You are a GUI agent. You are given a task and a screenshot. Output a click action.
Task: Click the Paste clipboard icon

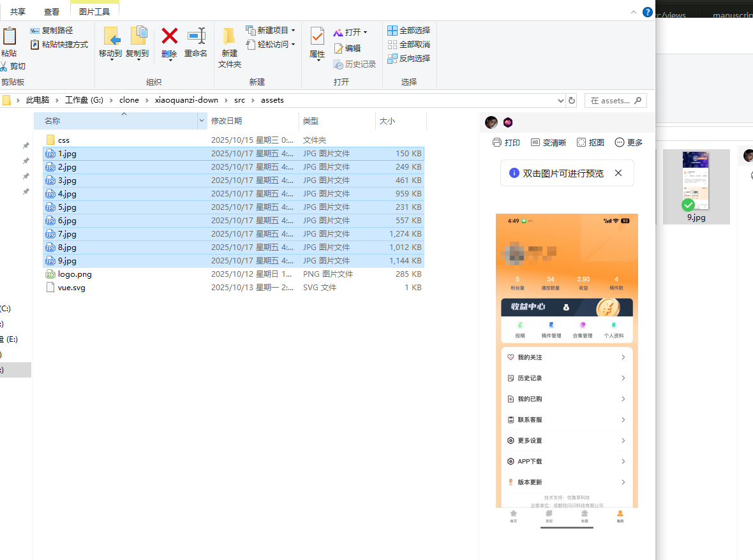pyautogui.click(x=10, y=36)
